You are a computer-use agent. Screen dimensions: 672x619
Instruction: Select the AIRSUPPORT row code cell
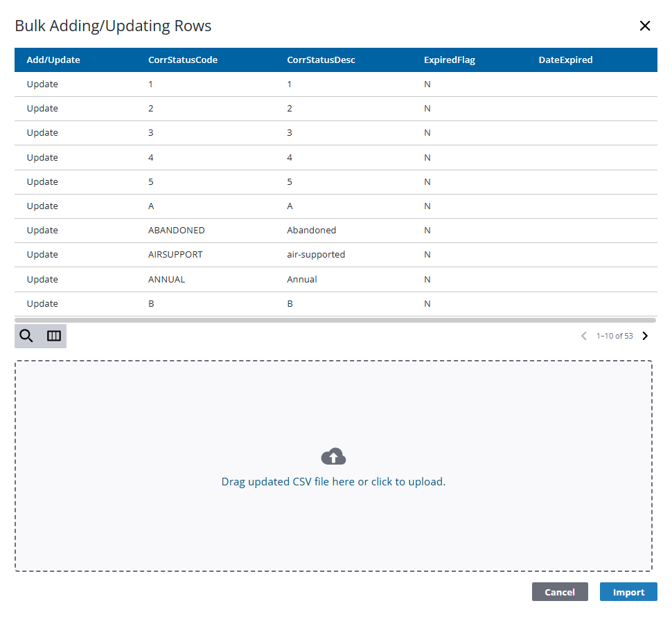175,255
